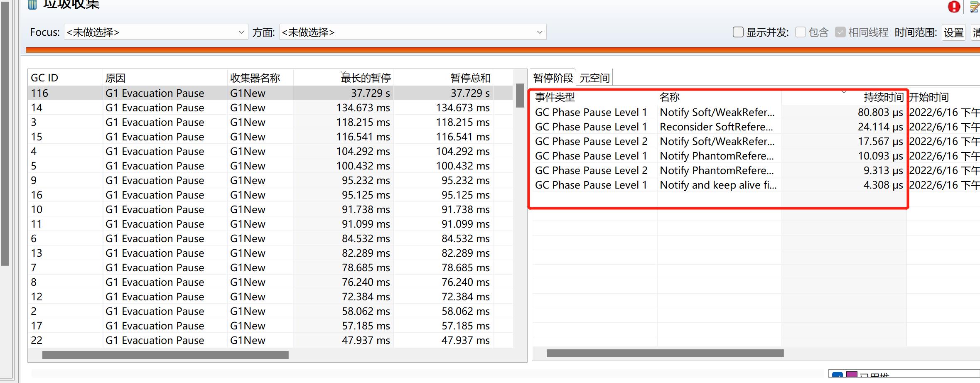Sort by the 开始时间 column header
This screenshot has width=980, height=383.
tap(943, 97)
